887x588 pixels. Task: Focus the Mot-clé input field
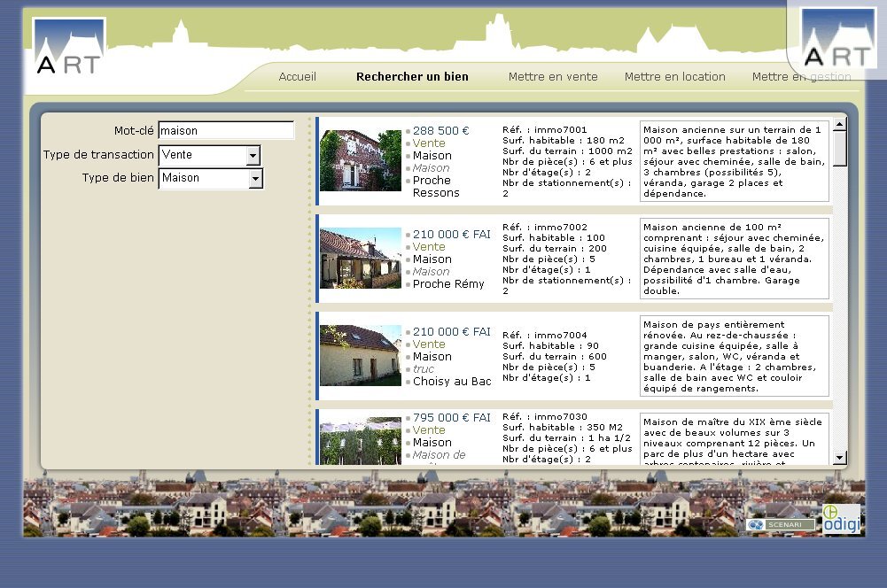click(226, 130)
